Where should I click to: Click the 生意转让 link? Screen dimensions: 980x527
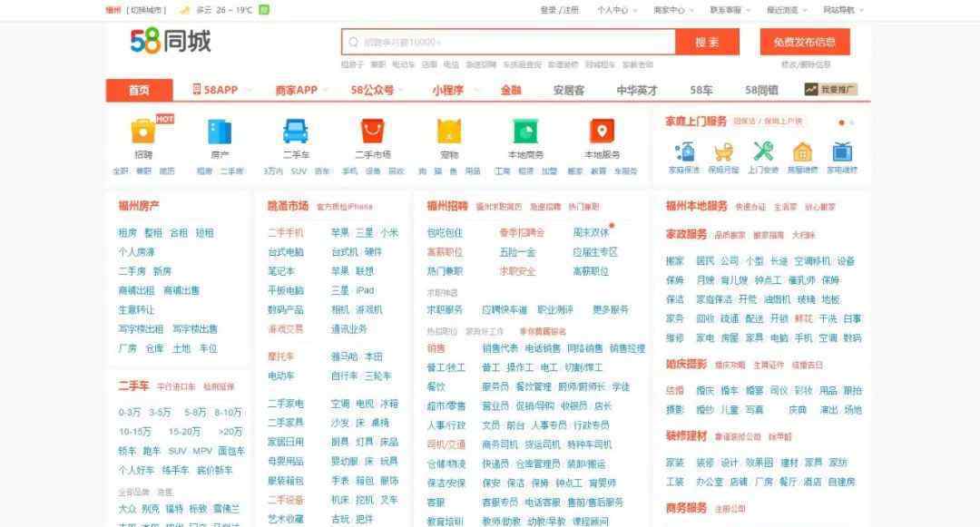pos(136,309)
